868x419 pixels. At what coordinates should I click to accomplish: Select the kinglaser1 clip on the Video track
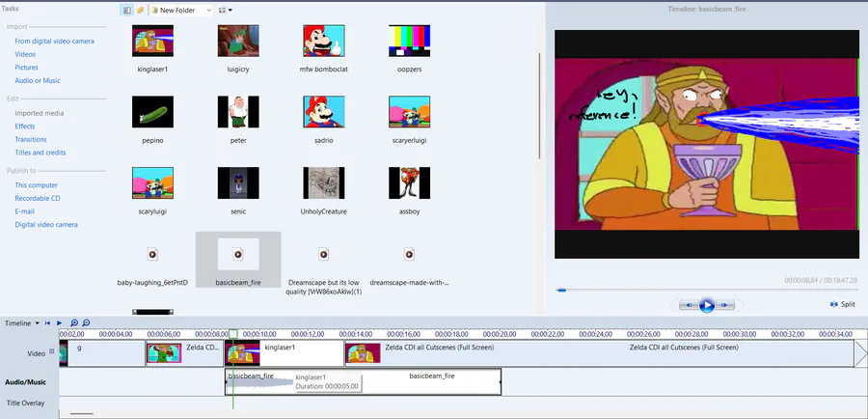[285, 353]
